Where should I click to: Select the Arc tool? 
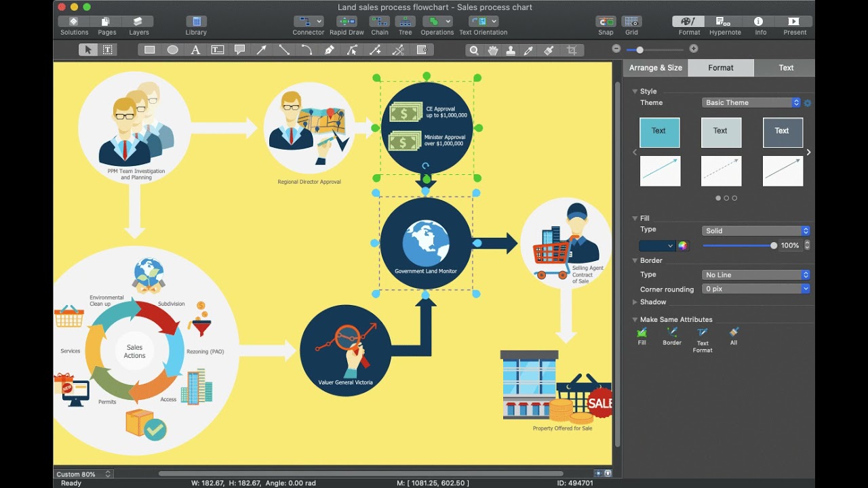307,49
